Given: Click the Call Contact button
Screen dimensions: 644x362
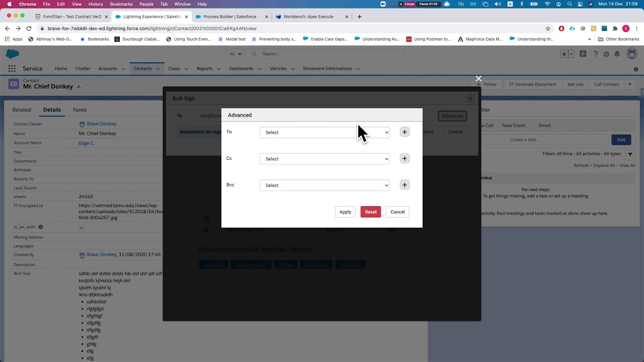Looking at the screenshot, I should [607, 84].
